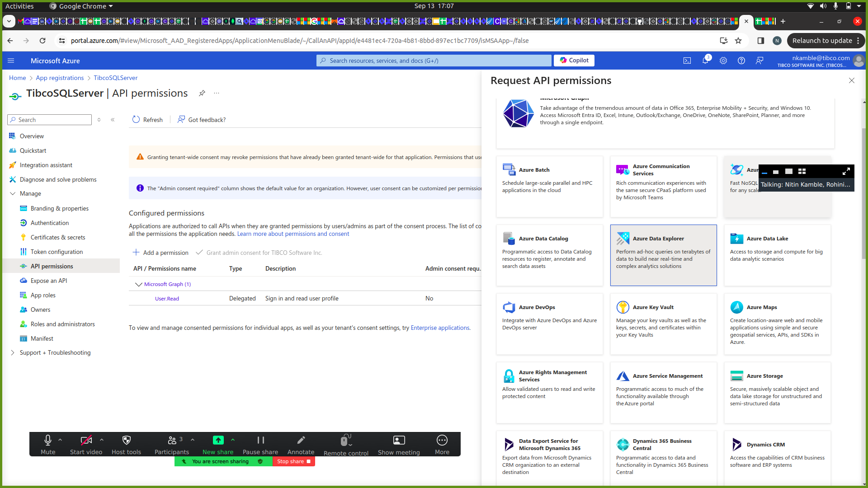
Task: Open the Azure portal settings gear
Action: pos(723,61)
